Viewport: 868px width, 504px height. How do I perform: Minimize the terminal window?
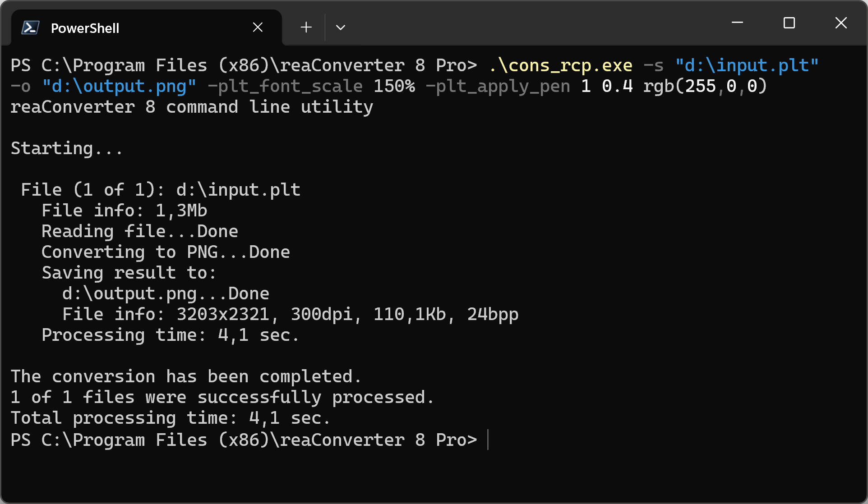[x=737, y=23]
